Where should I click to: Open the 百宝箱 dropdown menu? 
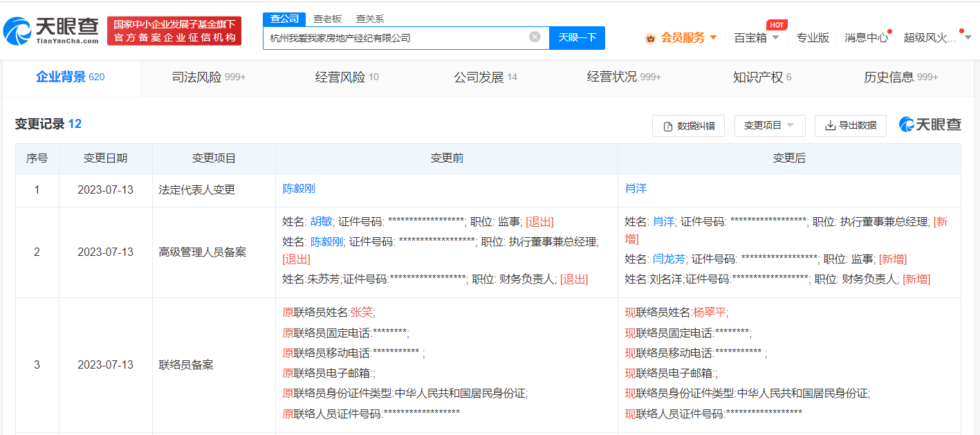757,37
